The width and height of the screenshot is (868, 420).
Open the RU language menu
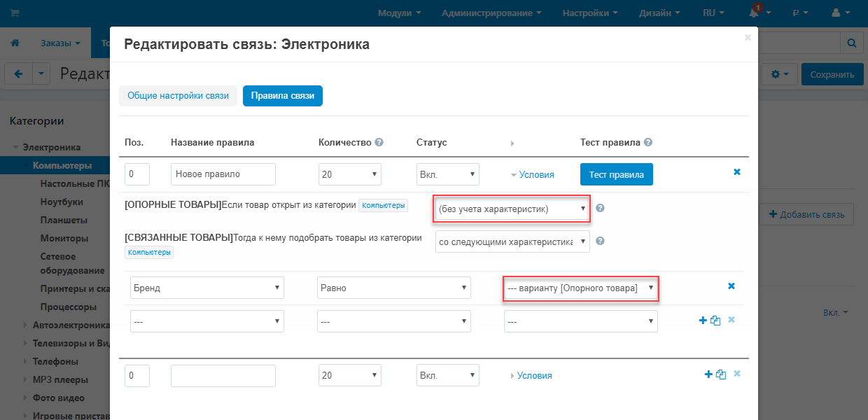(x=713, y=13)
